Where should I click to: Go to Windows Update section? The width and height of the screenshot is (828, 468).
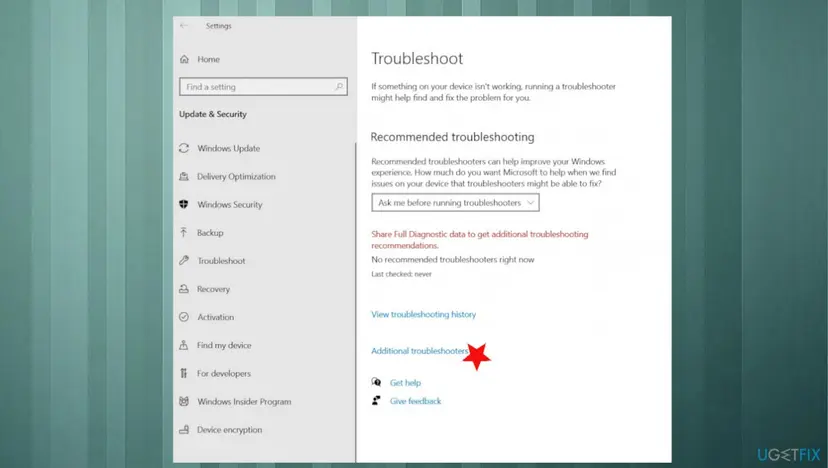tap(229, 148)
